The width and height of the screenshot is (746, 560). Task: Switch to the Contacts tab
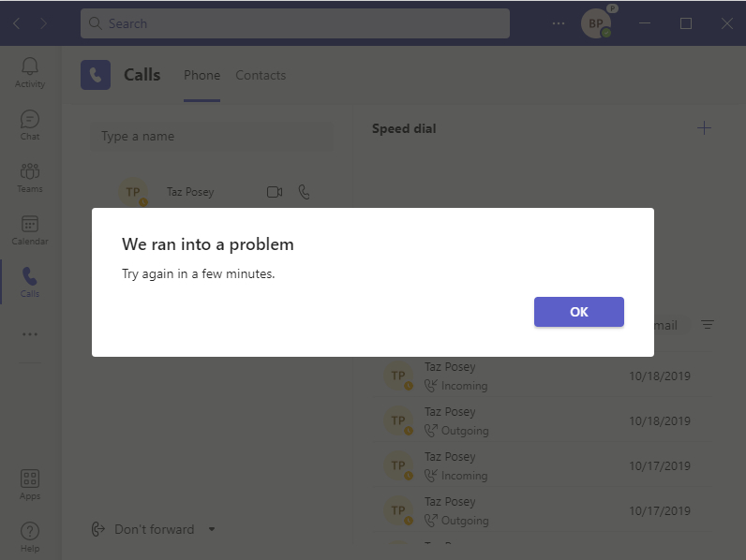261,75
